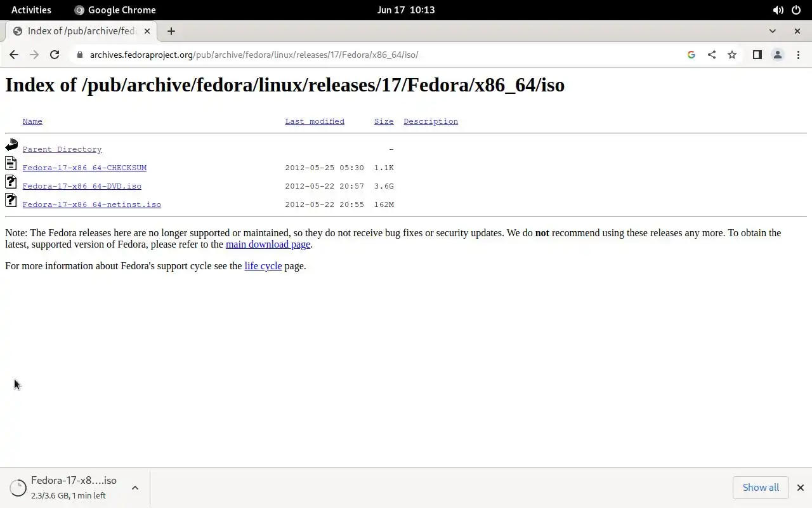
Task: Follow the main download page link
Action: click(x=268, y=244)
